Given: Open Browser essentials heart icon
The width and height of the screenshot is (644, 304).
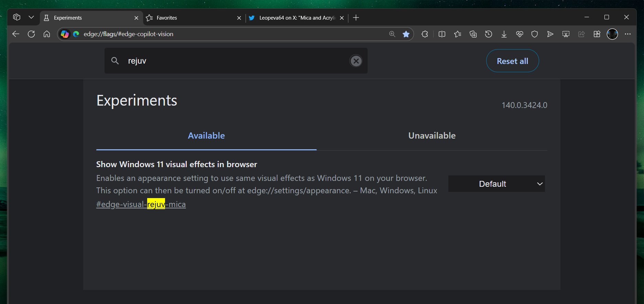Looking at the screenshot, I should pos(520,34).
